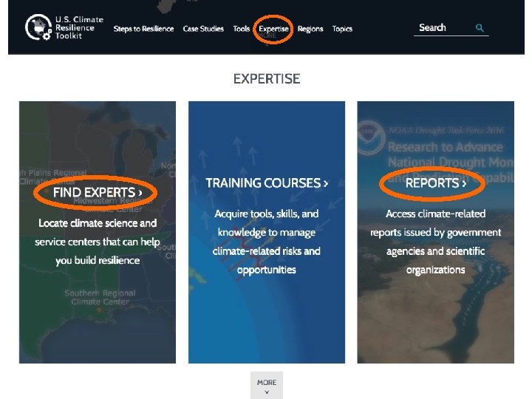Open Steps to Resilience menu
Screen dimensions: 532x399
click(x=143, y=29)
